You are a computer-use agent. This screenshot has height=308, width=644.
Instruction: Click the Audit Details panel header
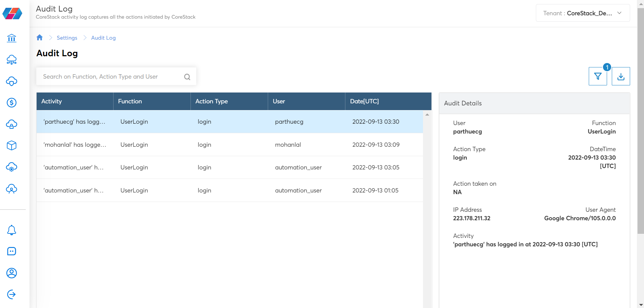pyautogui.click(x=535, y=103)
